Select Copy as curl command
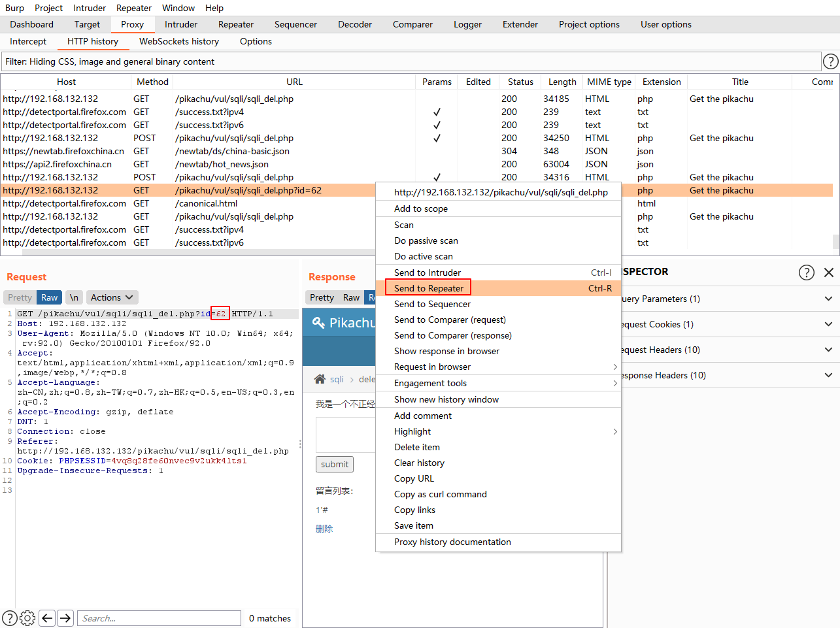Image resolution: width=840 pixels, height=628 pixels. (498, 494)
